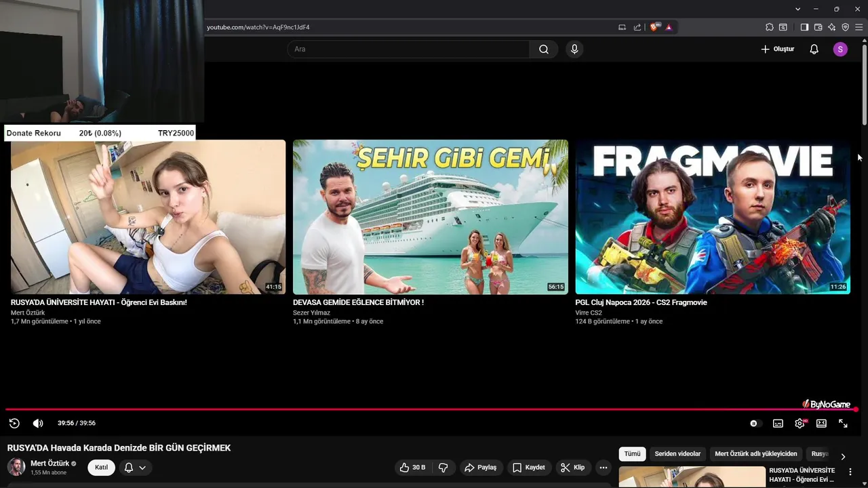
Task: Like the video with 30 B
Action: (412, 468)
